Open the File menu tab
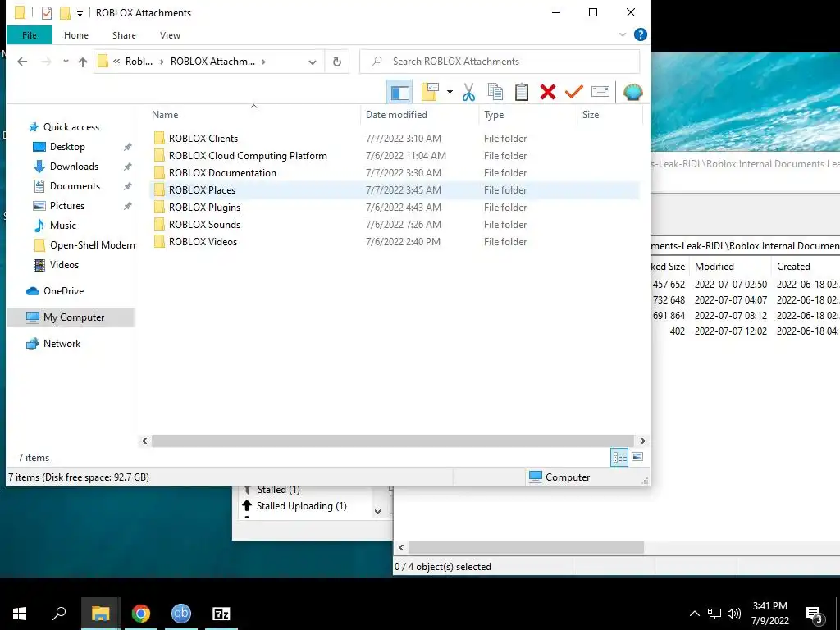The width and height of the screenshot is (840, 630). point(30,35)
